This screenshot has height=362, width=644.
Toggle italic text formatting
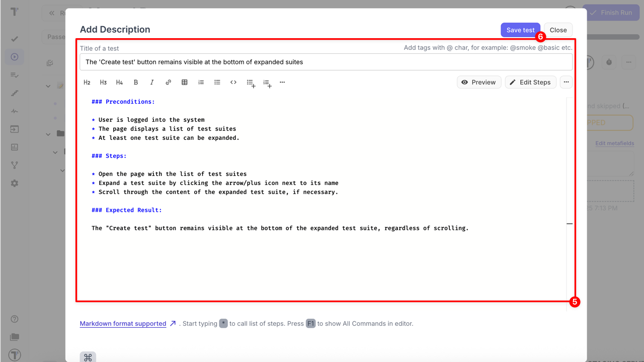152,82
